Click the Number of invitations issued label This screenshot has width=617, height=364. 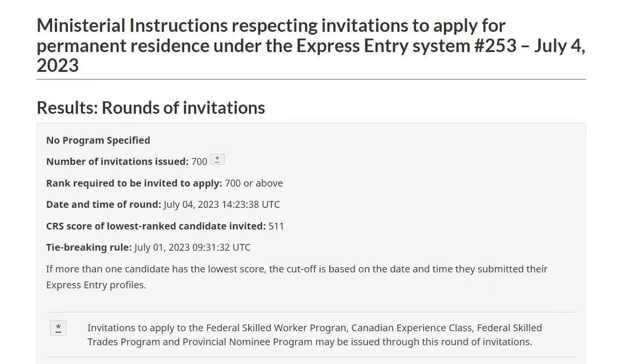(x=118, y=162)
